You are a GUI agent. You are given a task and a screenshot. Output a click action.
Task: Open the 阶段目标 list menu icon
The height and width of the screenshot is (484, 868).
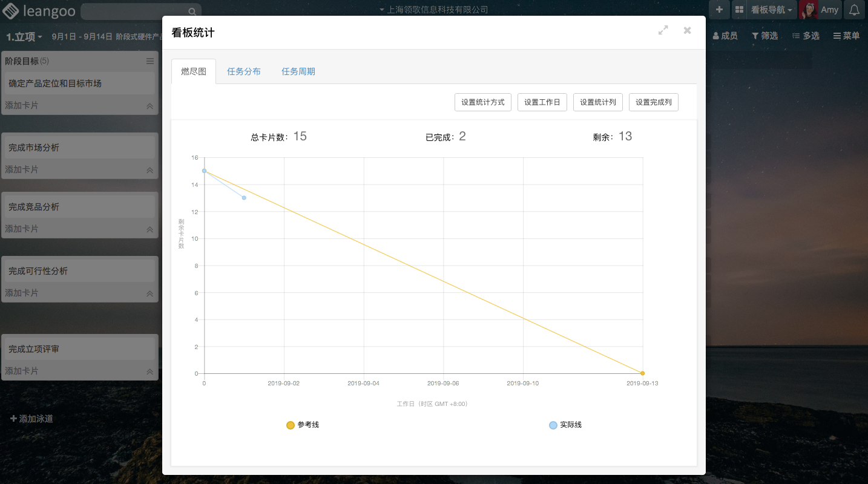click(150, 61)
